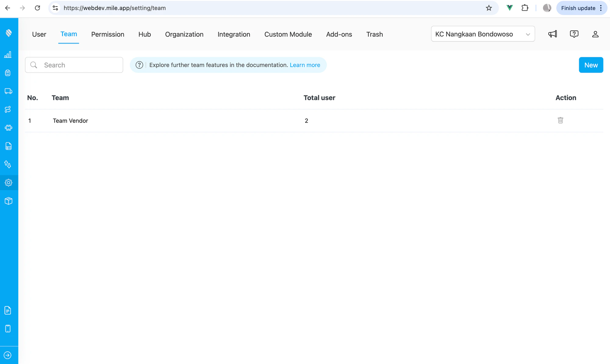Open the analytics bar-chart icon in sidebar
The image size is (610, 364).
point(8,55)
